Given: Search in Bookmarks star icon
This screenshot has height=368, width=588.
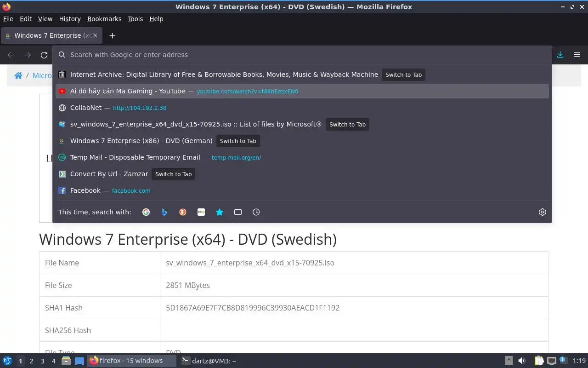Looking at the screenshot, I should click(x=220, y=212).
